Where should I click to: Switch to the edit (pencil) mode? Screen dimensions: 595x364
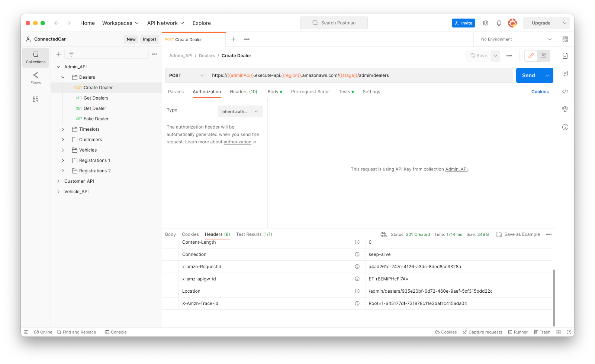point(531,56)
